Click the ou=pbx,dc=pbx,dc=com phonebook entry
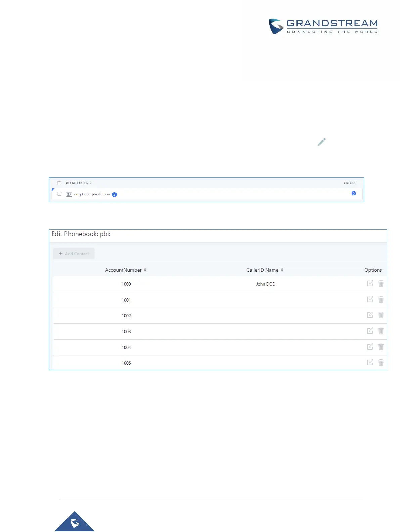 click(x=92, y=194)
